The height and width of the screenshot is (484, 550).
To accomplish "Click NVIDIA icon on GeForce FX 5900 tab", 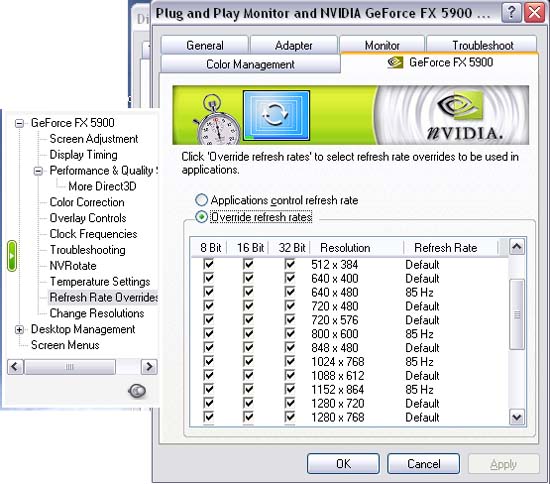I will click(x=395, y=63).
